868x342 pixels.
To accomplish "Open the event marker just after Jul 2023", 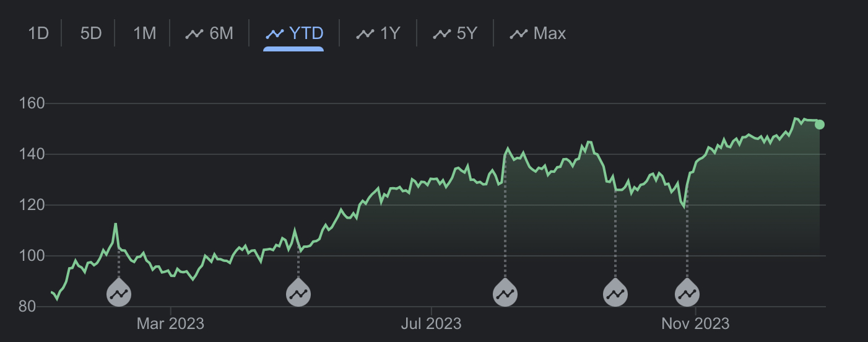I will pyautogui.click(x=505, y=292).
